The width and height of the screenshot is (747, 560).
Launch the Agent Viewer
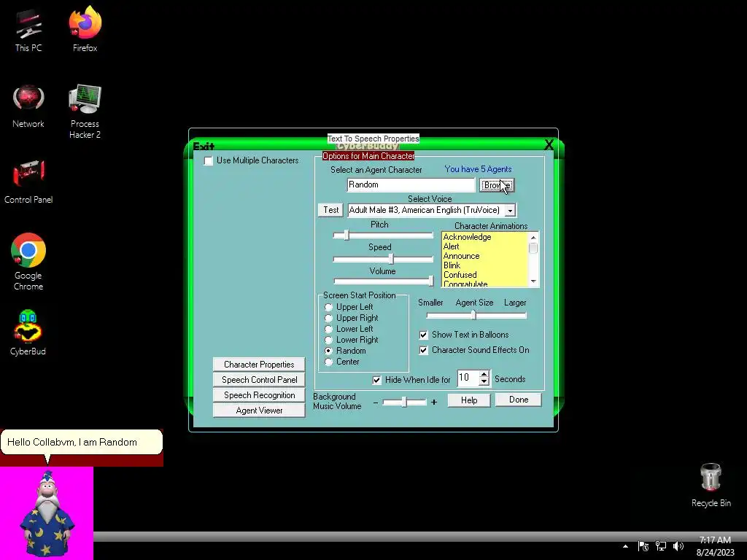259,411
